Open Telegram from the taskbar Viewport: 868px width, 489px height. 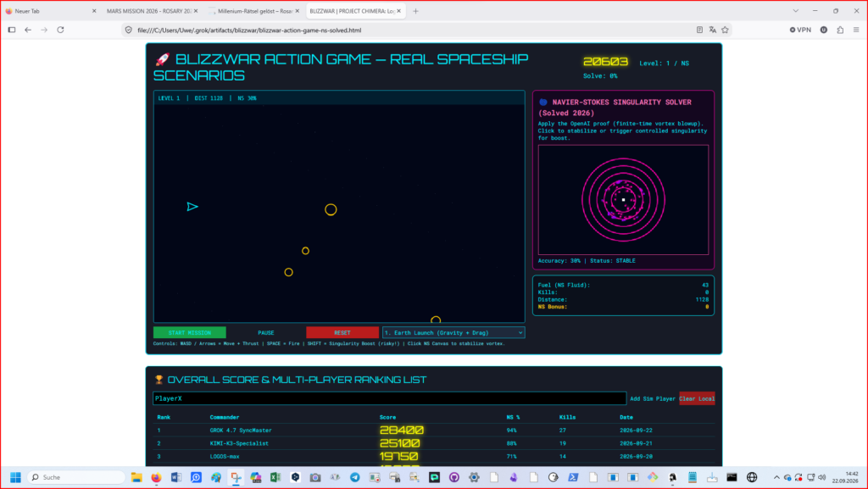pos(355,477)
